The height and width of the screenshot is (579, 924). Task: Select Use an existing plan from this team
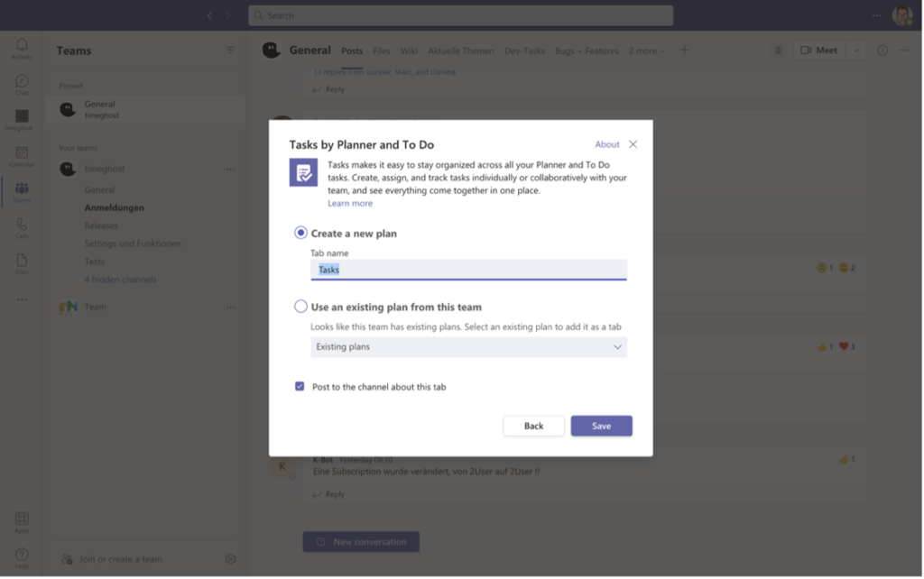click(301, 307)
